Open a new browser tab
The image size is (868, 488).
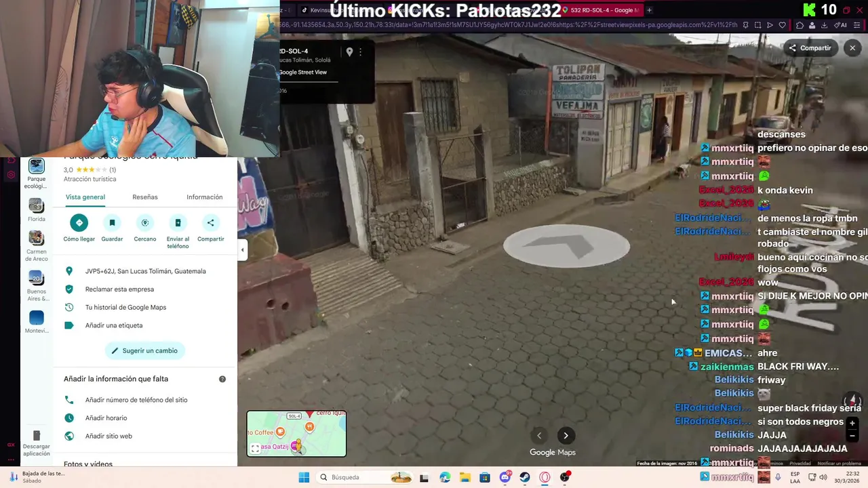coord(649,10)
